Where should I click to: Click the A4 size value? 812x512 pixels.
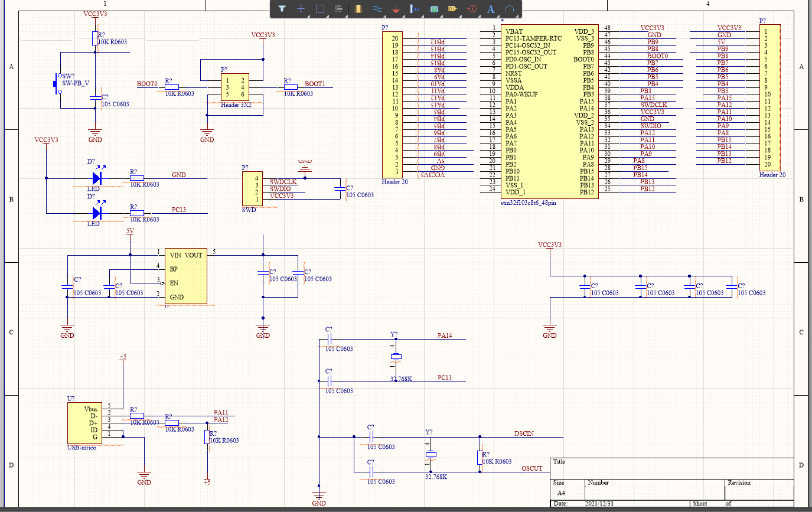coord(562,493)
